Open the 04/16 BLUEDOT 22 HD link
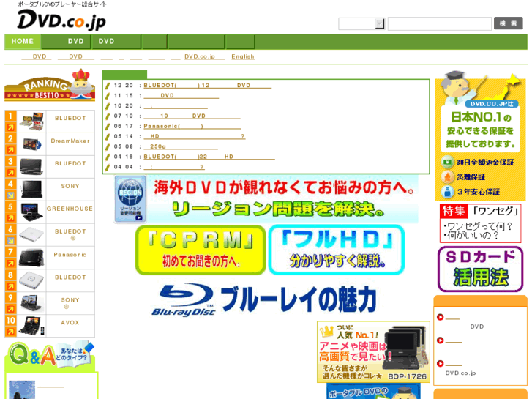 coord(209,157)
